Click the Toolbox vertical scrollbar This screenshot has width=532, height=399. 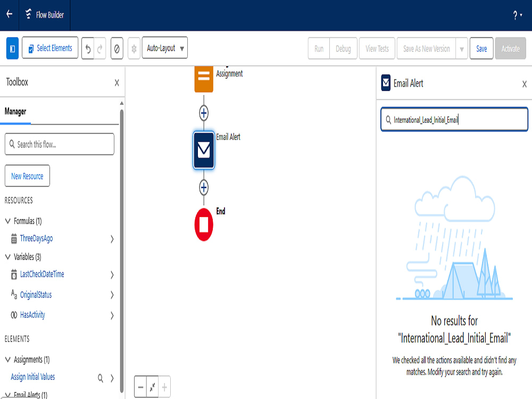(x=122, y=251)
